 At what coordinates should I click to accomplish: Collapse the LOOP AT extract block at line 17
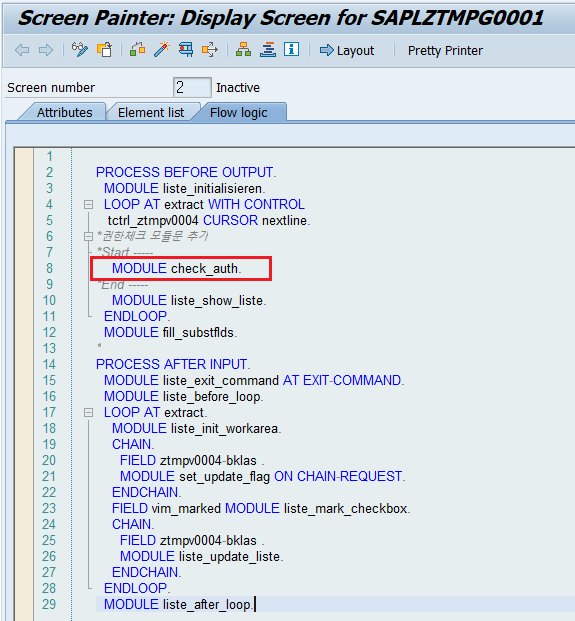[x=88, y=413]
